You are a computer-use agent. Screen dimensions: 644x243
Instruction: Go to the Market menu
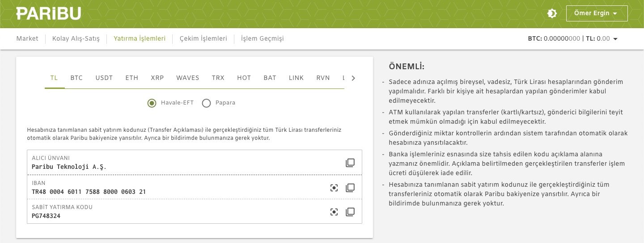(x=27, y=39)
